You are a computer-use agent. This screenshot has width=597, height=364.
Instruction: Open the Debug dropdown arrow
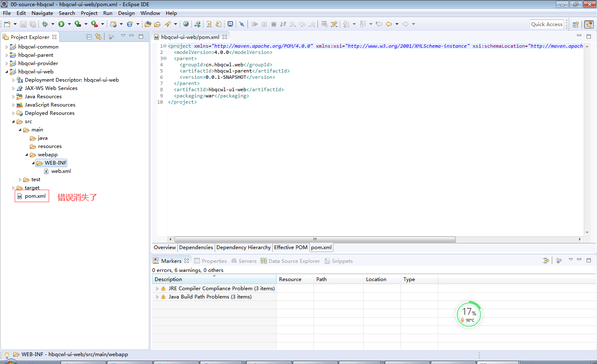click(x=53, y=24)
